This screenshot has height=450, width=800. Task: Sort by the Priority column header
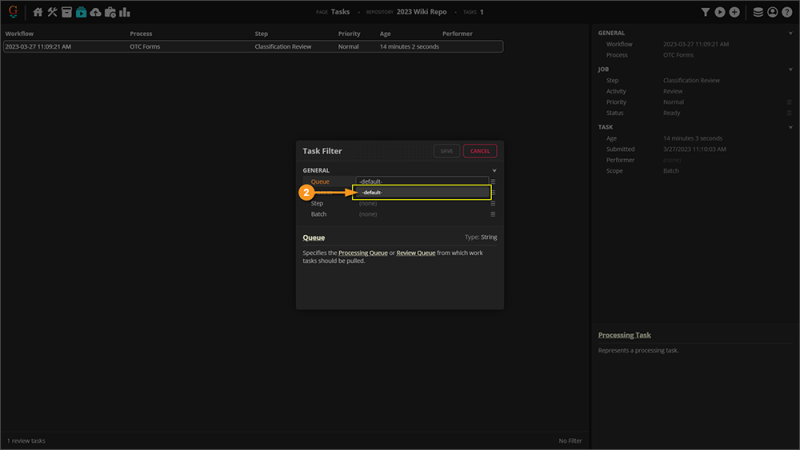(x=349, y=34)
